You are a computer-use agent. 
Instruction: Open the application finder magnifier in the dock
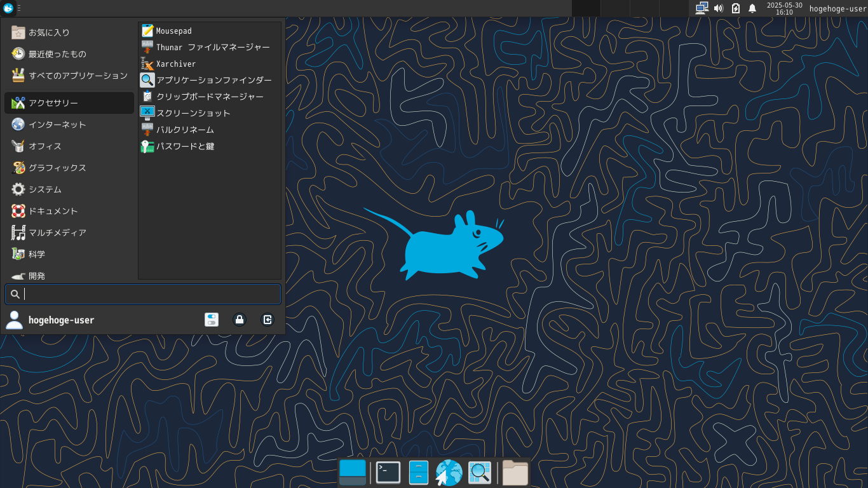480,473
